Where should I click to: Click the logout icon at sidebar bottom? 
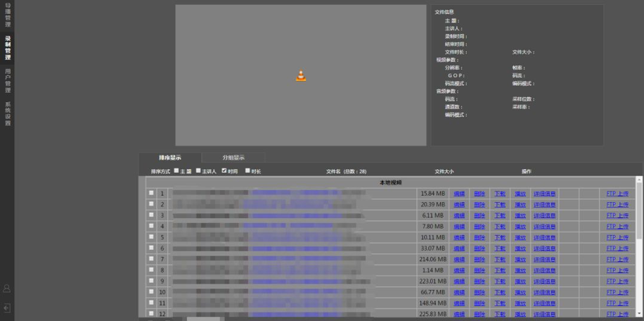[7, 308]
